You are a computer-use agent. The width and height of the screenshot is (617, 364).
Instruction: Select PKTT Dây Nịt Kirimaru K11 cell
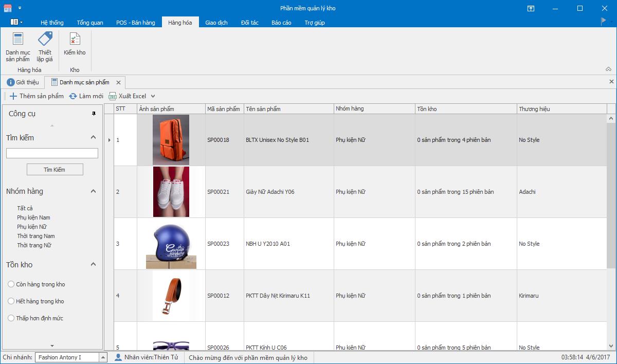(289, 296)
